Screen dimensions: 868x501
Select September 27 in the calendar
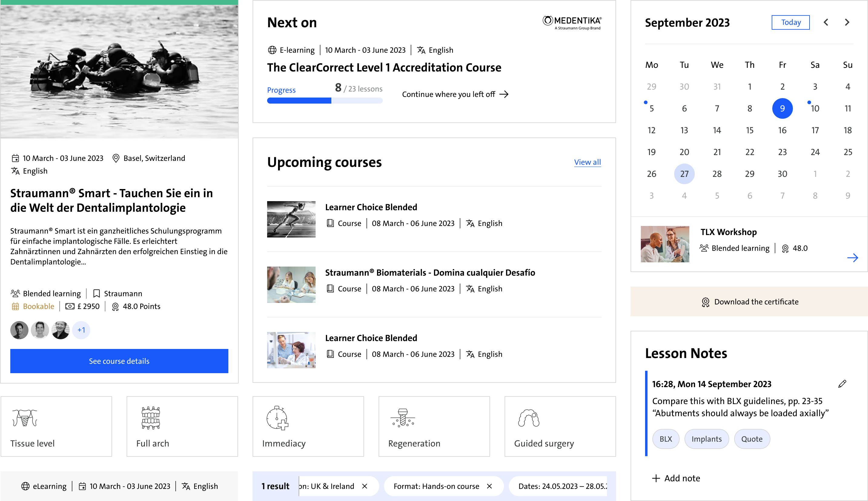tap(684, 174)
